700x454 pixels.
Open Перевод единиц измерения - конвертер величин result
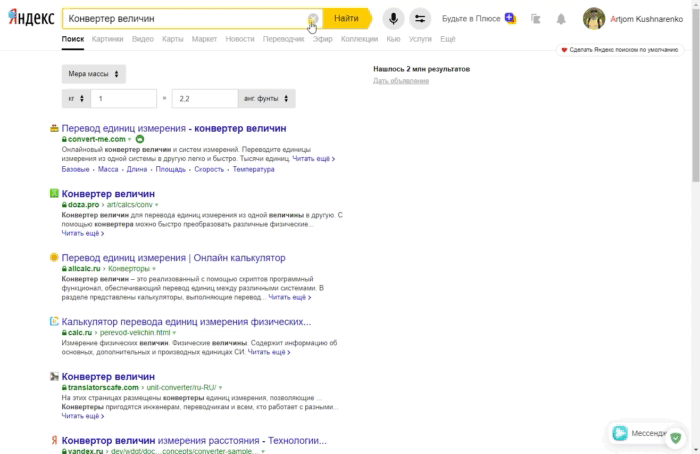click(x=174, y=128)
